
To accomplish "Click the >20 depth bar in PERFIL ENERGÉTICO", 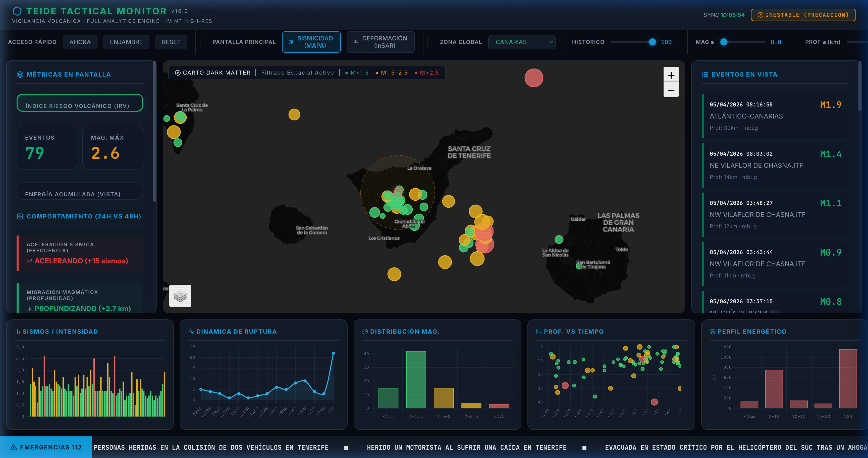I will [848, 378].
